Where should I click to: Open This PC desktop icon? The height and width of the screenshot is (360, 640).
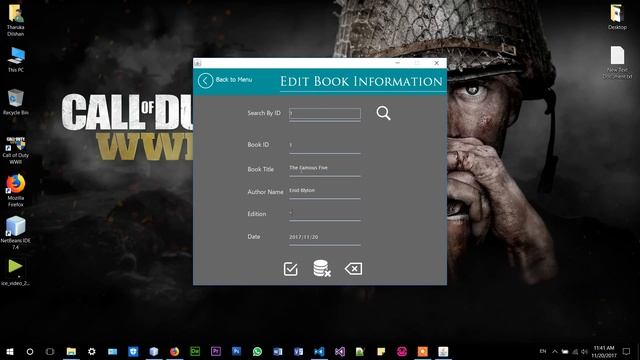[16, 60]
